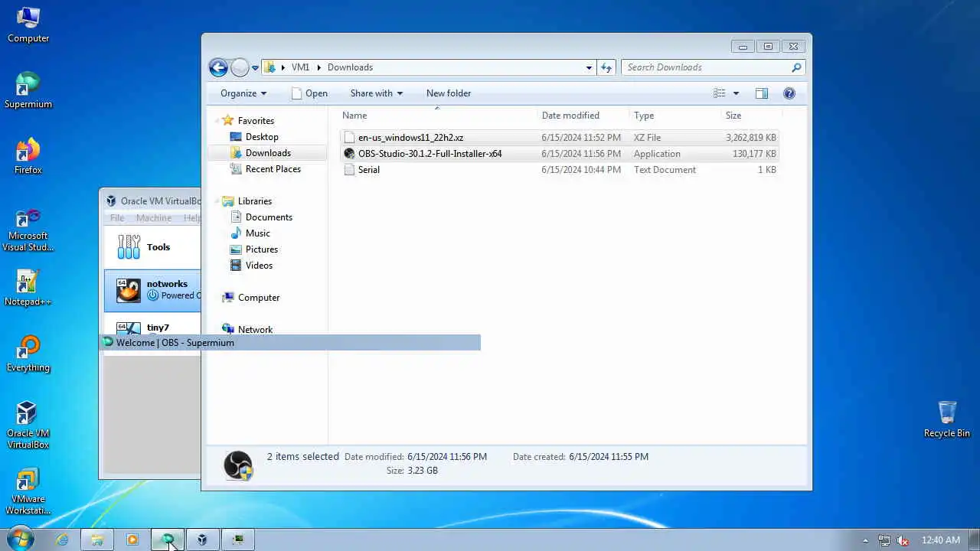
Task: Click the network icon in system tray
Action: tap(884, 540)
